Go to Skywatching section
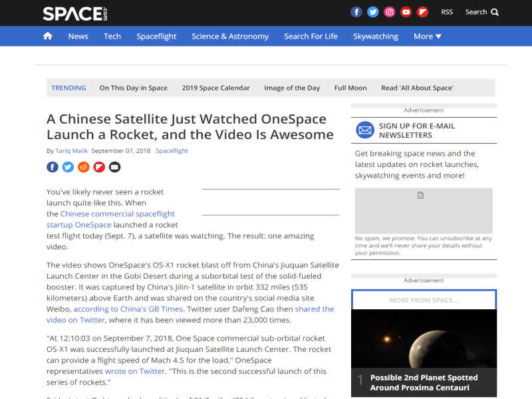This screenshot has height=399, width=532. [x=376, y=36]
